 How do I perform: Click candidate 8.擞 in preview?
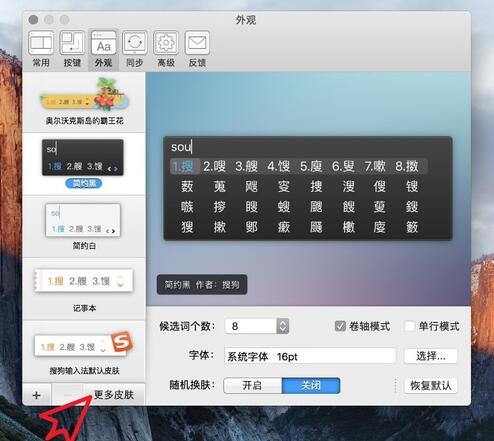pos(407,166)
